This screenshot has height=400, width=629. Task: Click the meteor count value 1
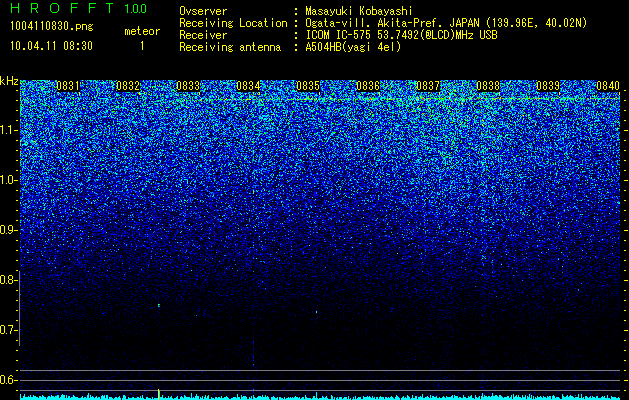click(x=142, y=46)
